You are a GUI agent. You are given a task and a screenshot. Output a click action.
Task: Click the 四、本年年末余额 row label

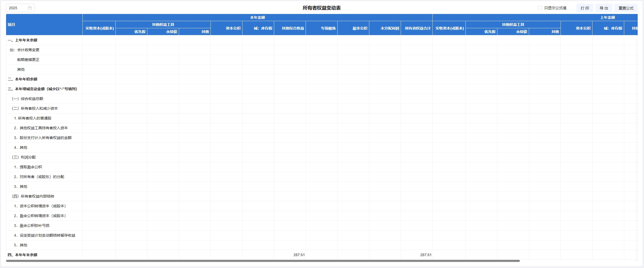pos(22,255)
